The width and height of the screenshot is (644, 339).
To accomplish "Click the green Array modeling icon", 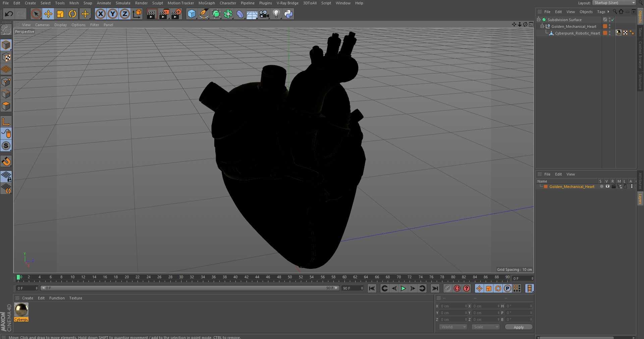I will point(228,14).
